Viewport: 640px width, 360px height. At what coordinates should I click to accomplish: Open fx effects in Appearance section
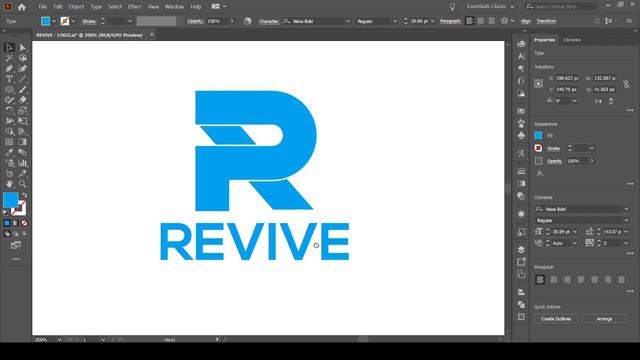(540, 173)
